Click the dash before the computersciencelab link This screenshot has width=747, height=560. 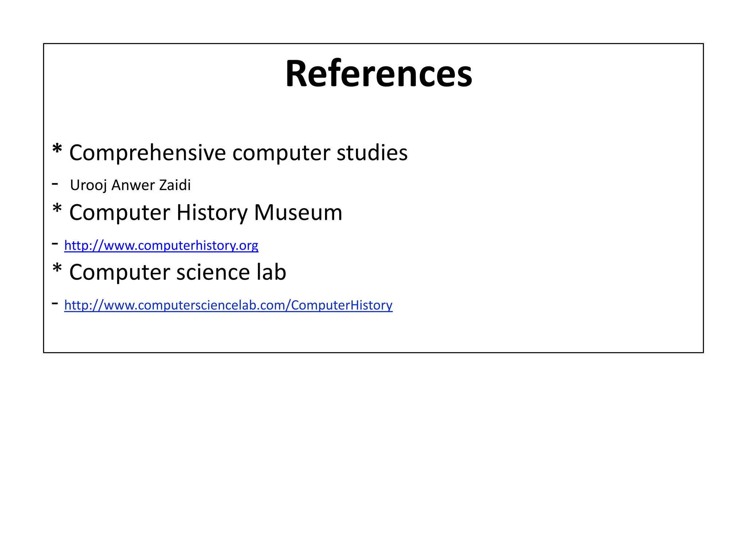(55, 303)
